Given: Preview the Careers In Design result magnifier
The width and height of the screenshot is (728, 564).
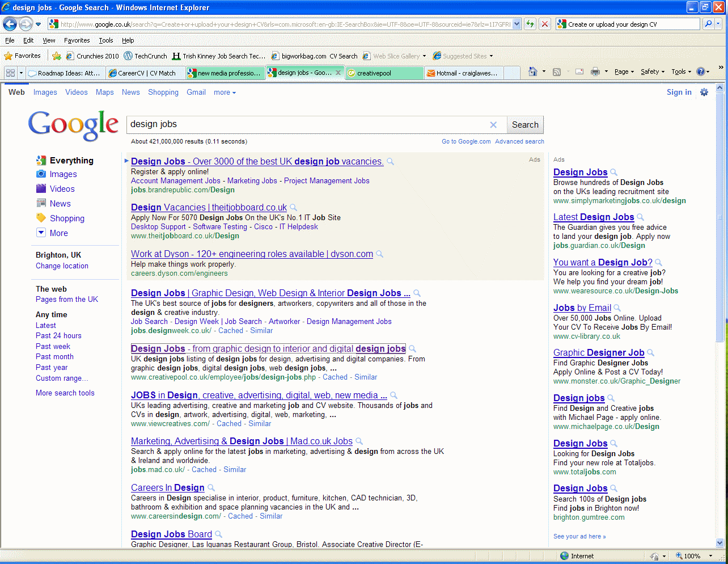Looking at the screenshot, I should pyautogui.click(x=211, y=488).
